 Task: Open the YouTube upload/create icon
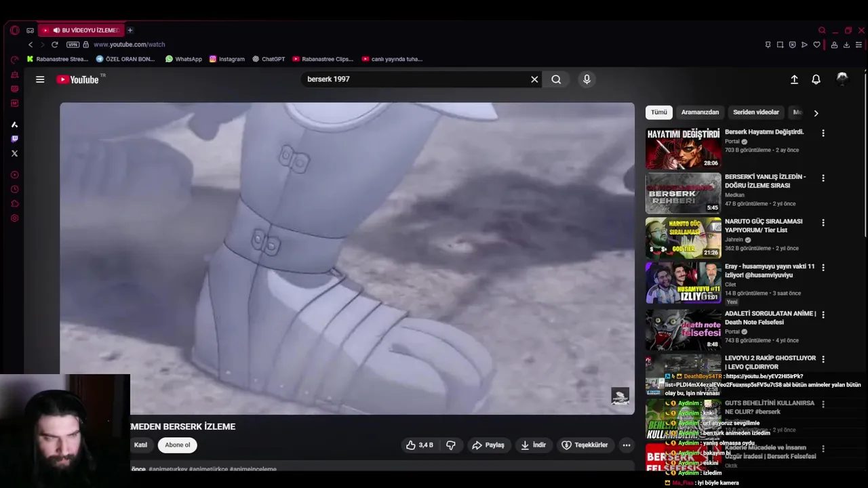pyautogui.click(x=794, y=79)
